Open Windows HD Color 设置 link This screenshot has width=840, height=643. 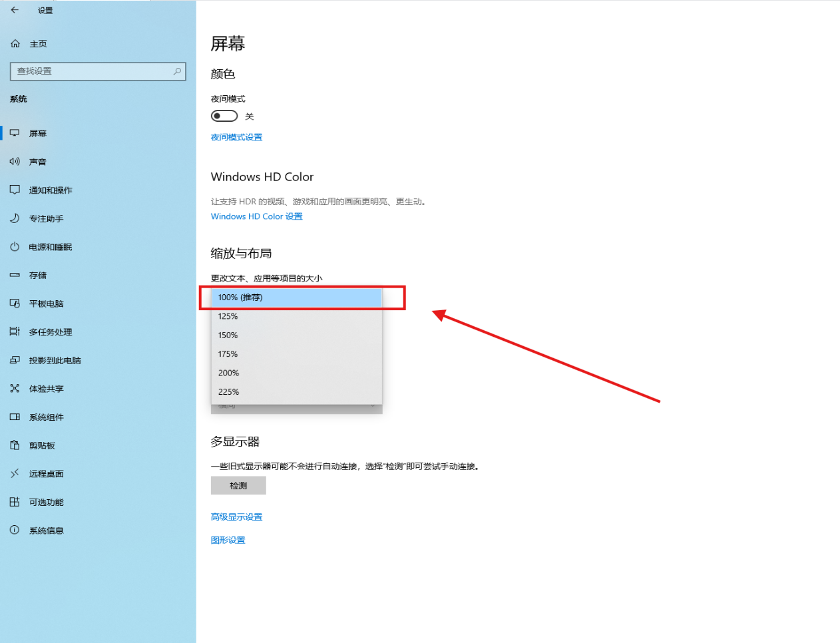[256, 216]
